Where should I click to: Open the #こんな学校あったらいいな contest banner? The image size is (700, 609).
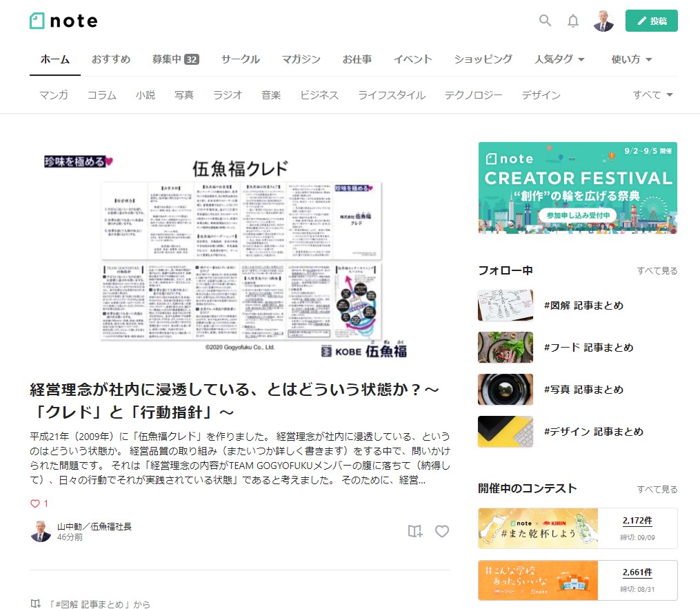pyautogui.click(x=538, y=581)
